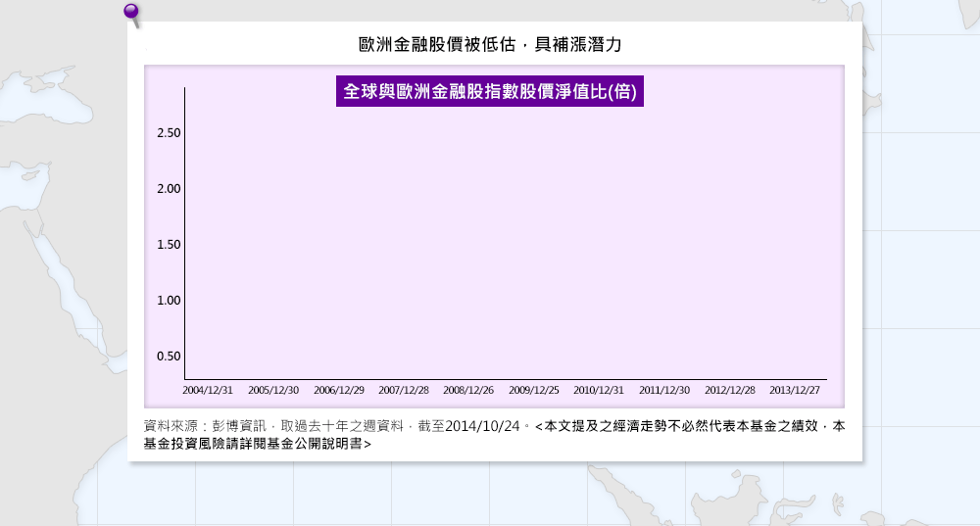The width and height of the screenshot is (980, 526).
Task: Click the 2007/12/28 date label
Action: (x=404, y=390)
